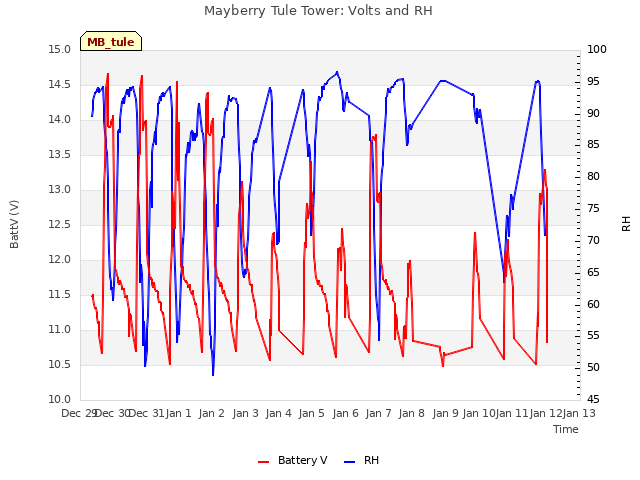Click the Jan 8 date tick label
640x480 pixels.
click(x=412, y=413)
